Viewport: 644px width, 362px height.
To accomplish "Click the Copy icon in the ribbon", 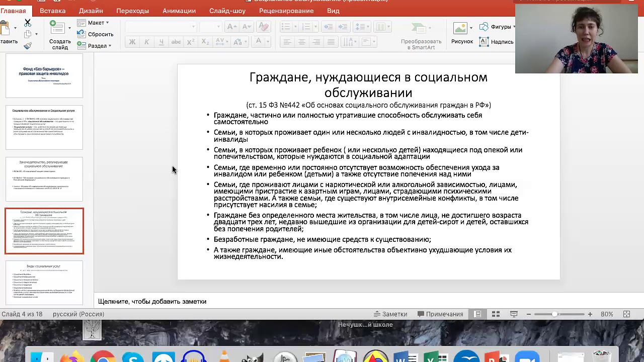I will (28, 34).
